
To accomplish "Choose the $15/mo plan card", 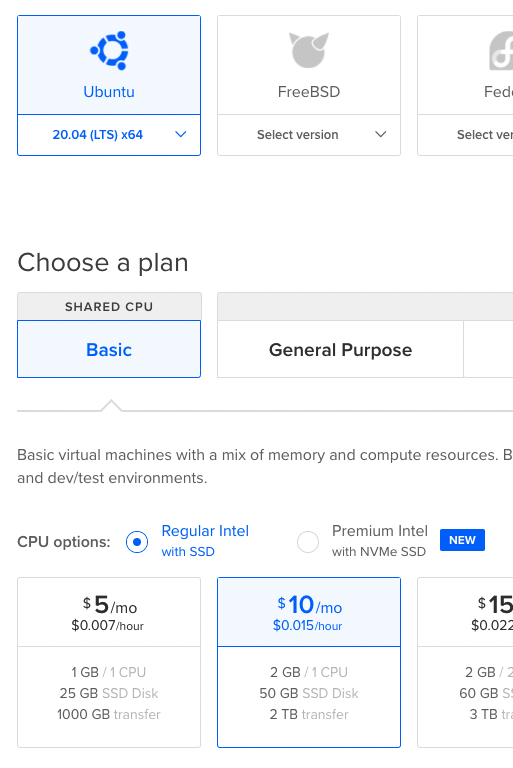I will (x=465, y=662).
